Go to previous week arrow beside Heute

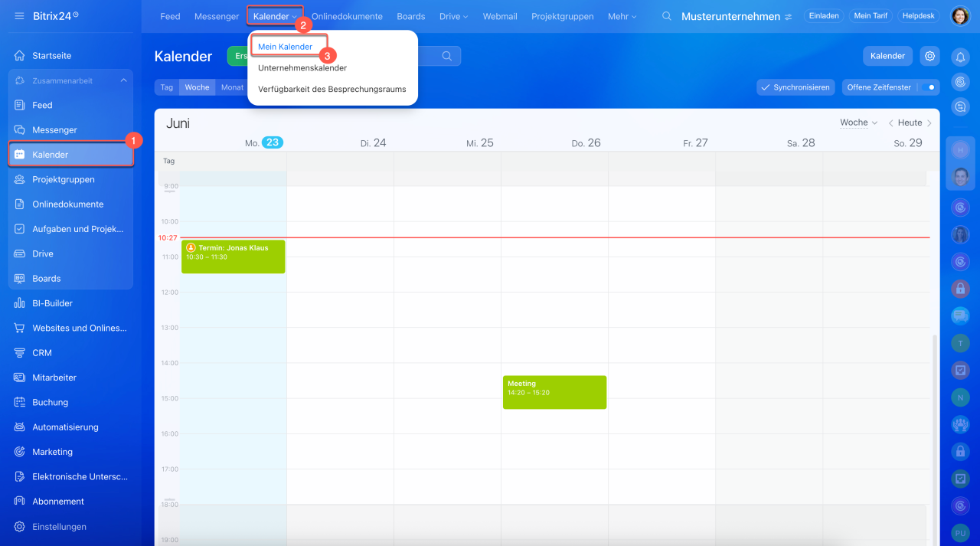[890, 123]
